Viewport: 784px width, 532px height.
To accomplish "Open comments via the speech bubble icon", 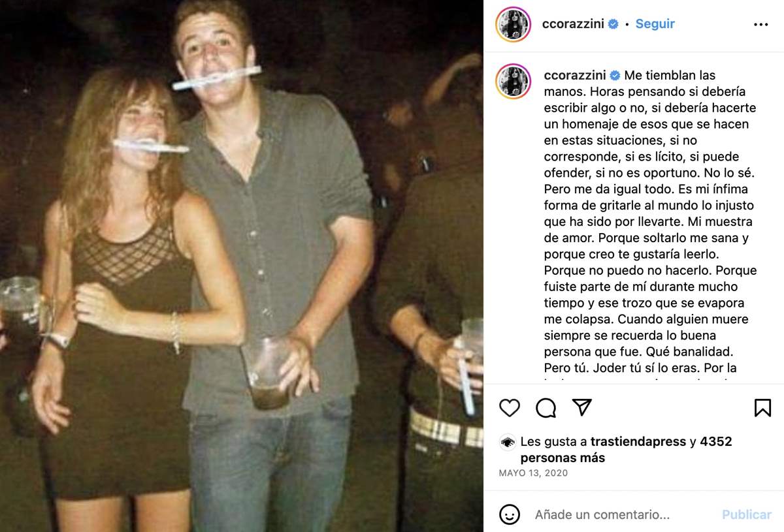I will (546, 408).
